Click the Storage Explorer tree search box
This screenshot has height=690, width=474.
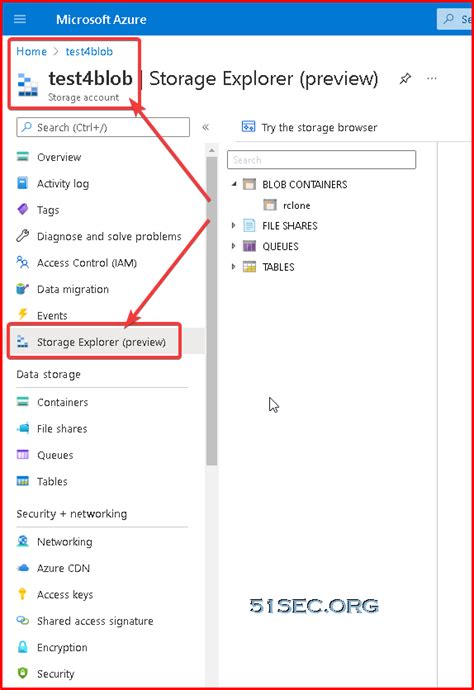point(321,160)
